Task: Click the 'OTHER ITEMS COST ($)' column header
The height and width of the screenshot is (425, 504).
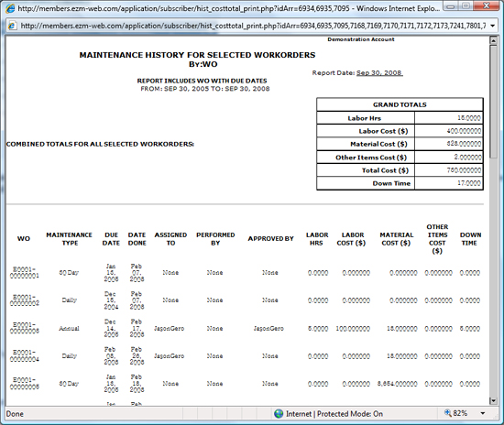Action: (437, 239)
